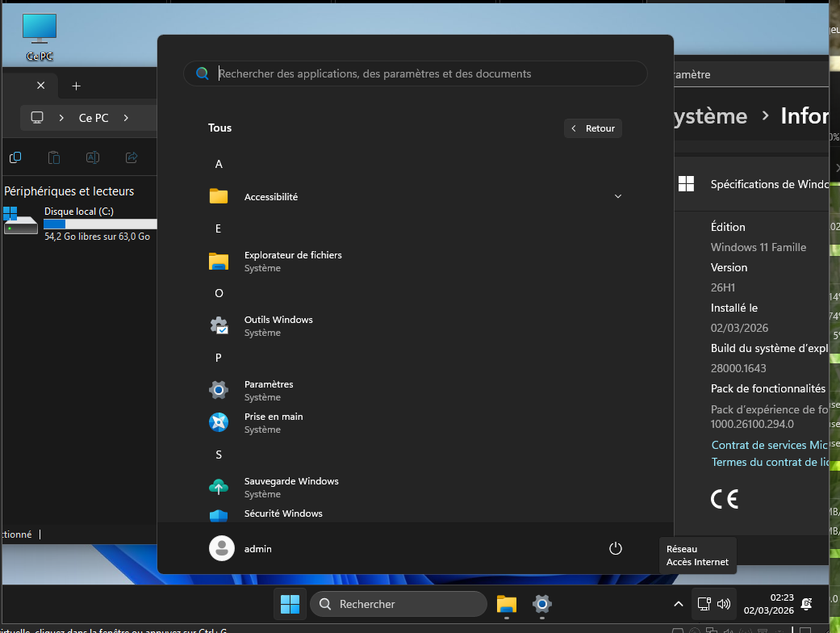This screenshot has height=633, width=840.
Task: Click the share icon in Explorer toolbar
Action: pos(132,157)
